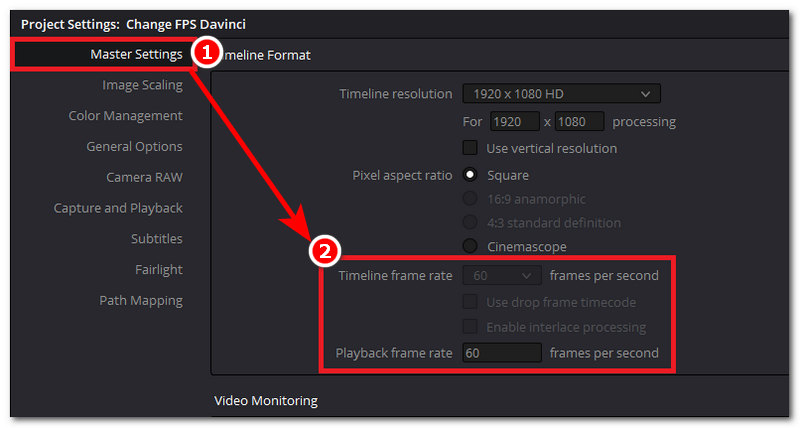Select General Options in sidebar

134,146
